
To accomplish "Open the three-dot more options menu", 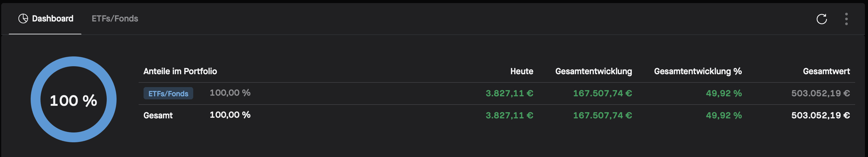I will point(846,19).
